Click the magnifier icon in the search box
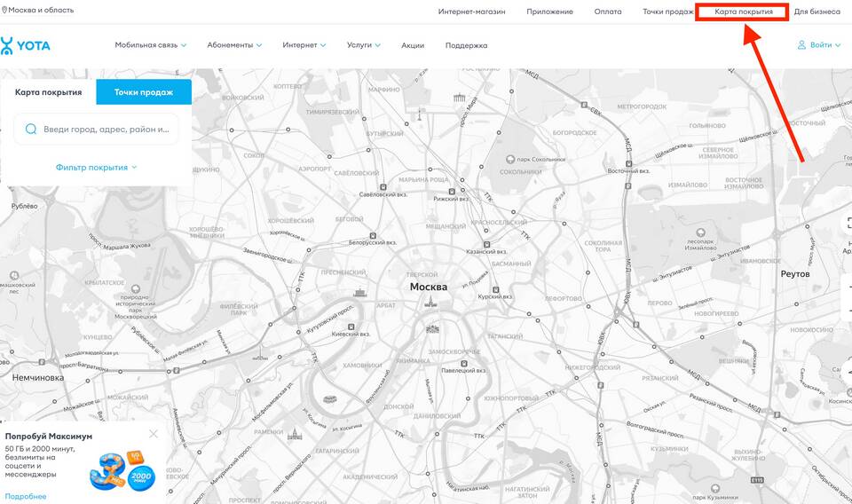852x504 pixels. [x=30, y=129]
